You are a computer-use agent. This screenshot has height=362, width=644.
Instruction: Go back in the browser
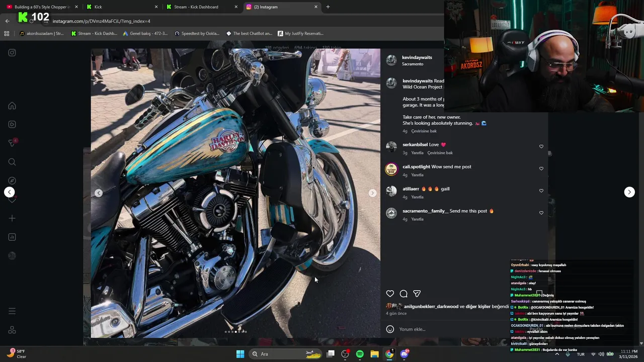[7, 21]
